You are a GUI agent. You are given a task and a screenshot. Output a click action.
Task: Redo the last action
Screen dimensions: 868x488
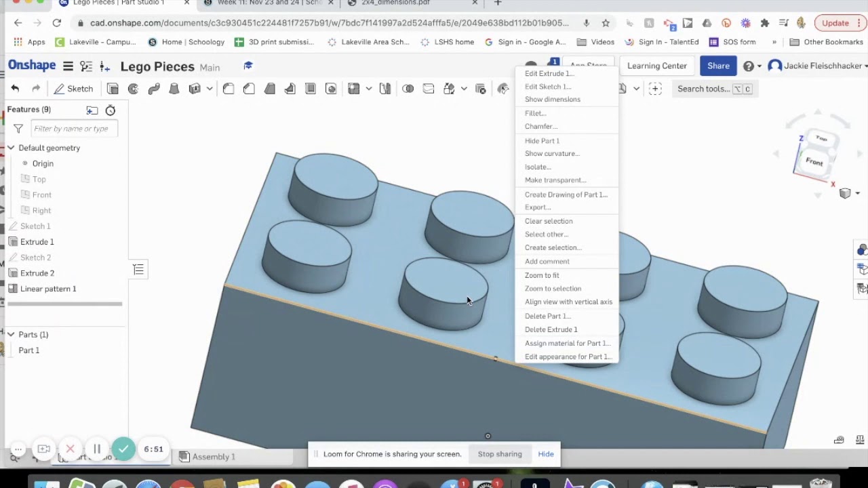point(36,89)
